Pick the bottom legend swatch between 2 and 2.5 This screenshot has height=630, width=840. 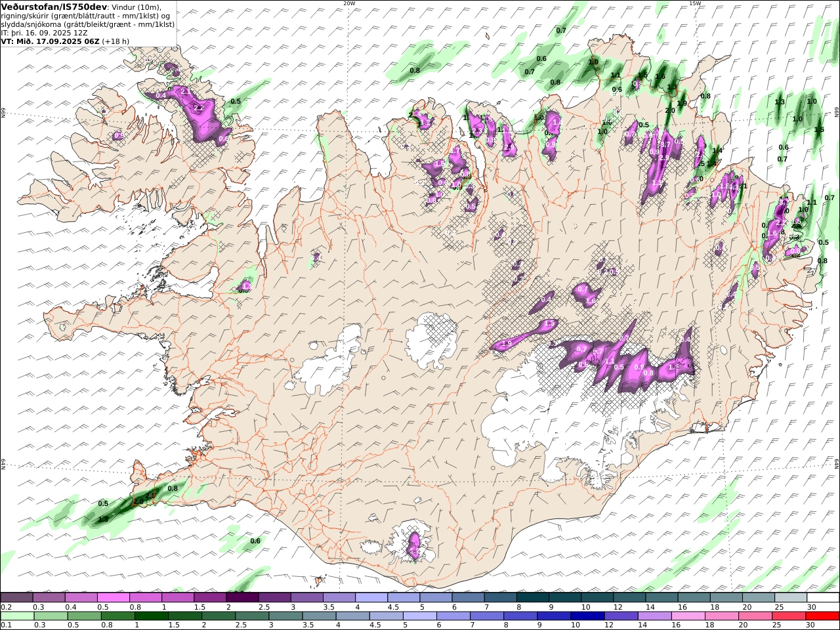tap(218, 616)
